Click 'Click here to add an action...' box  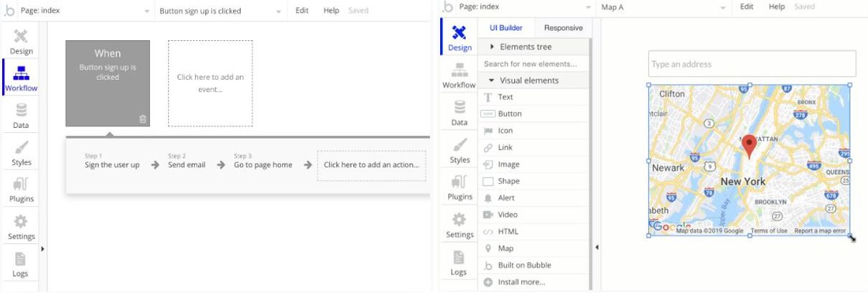point(370,164)
